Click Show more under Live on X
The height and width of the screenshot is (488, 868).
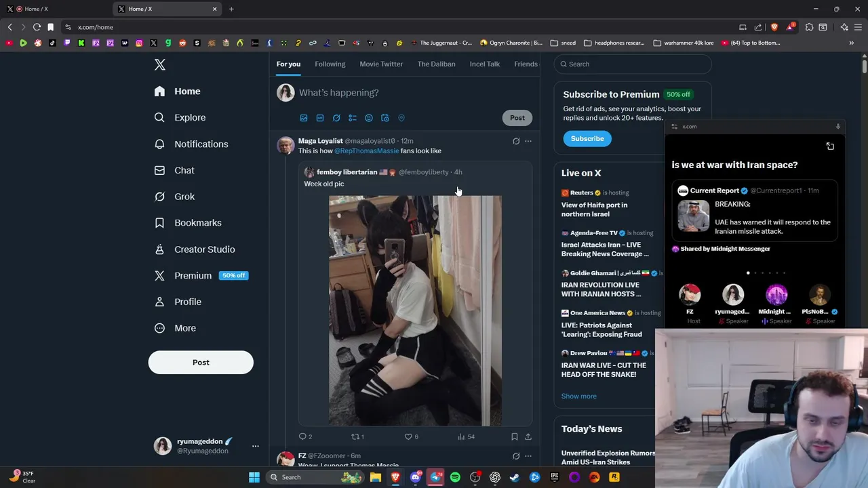579,396
